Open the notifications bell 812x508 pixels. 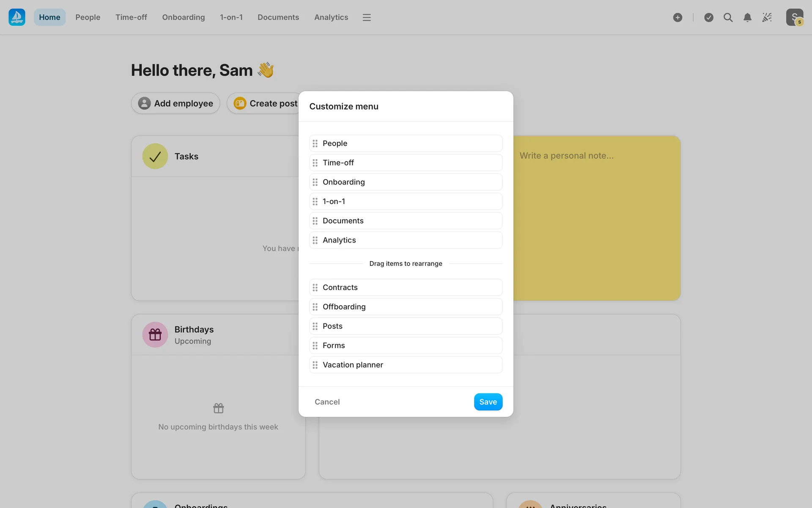(x=747, y=17)
